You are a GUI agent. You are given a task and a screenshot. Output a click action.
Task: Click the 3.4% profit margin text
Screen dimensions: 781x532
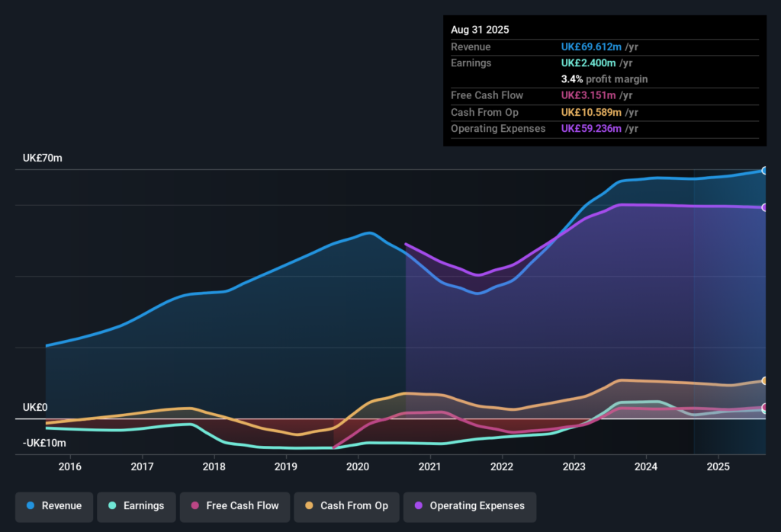605,79
